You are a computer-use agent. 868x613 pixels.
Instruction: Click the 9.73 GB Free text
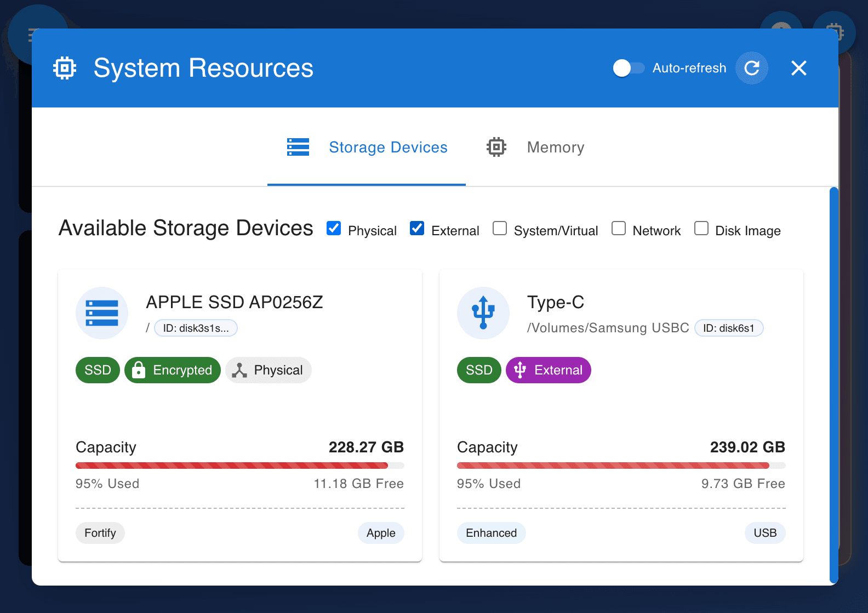point(743,484)
